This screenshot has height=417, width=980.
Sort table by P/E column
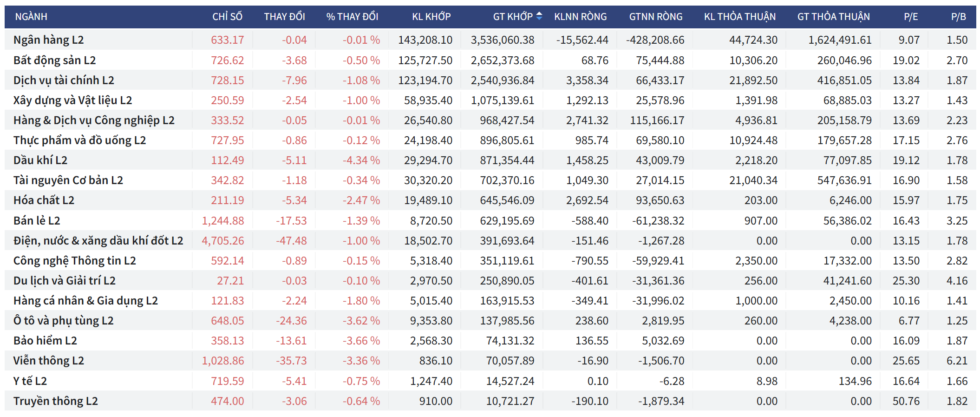(910, 17)
